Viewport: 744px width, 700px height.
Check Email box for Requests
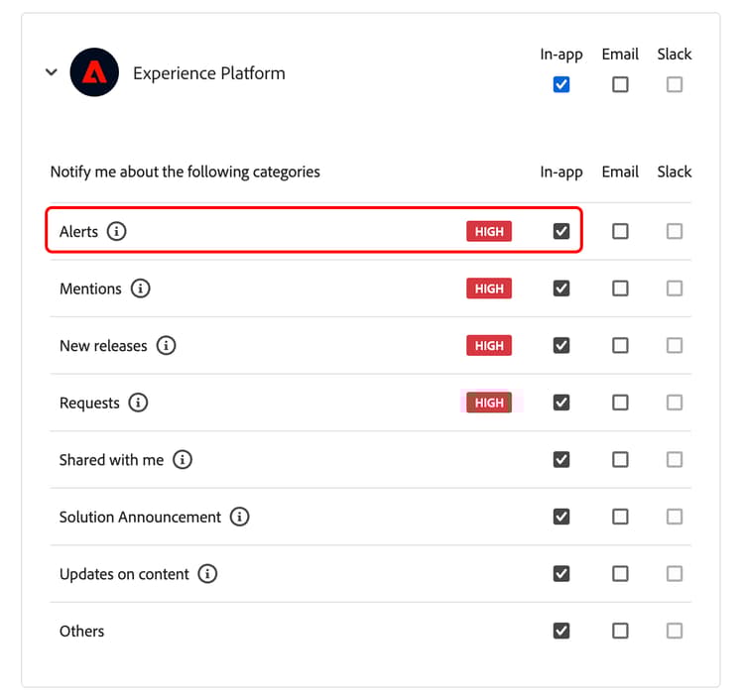(620, 403)
